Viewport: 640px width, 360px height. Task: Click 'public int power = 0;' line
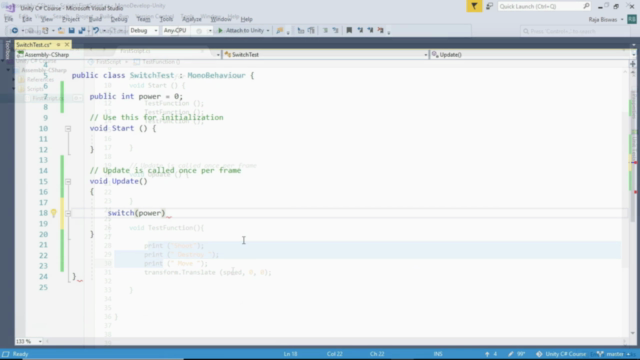click(136, 96)
